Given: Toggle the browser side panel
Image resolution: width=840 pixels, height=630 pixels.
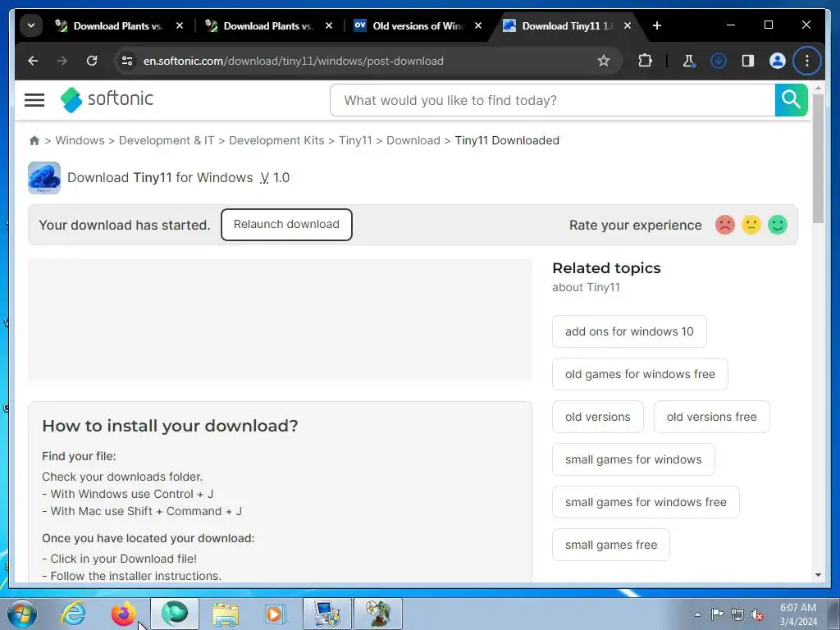Looking at the screenshot, I should pyautogui.click(x=748, y=61).
